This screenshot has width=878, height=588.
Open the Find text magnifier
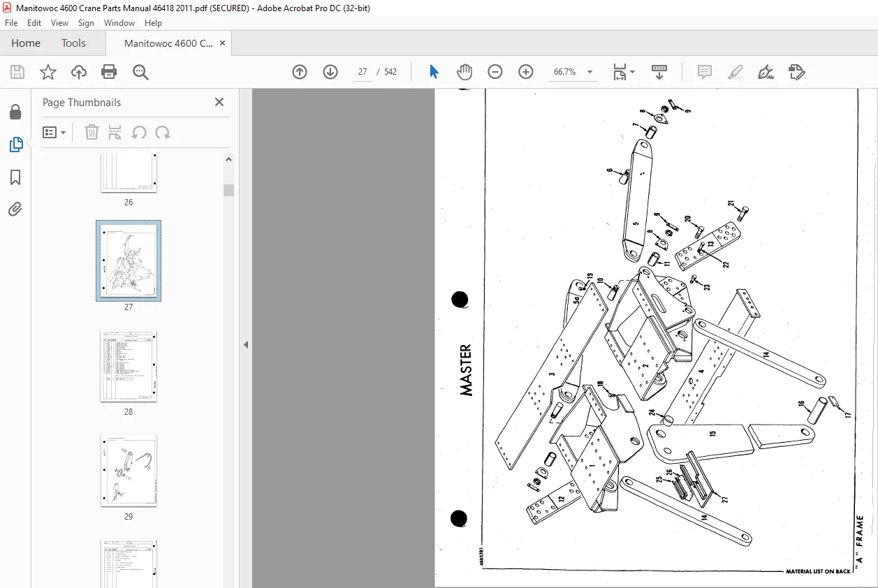[x=140, y=72]
